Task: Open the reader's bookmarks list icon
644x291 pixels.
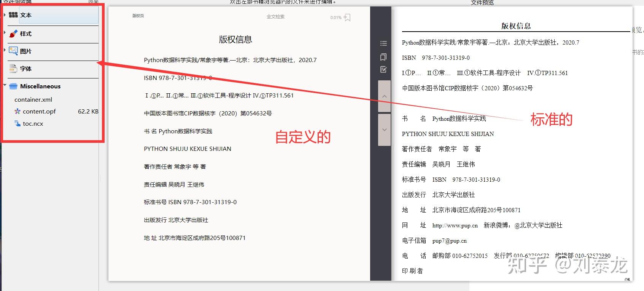Action: point(383,57)
